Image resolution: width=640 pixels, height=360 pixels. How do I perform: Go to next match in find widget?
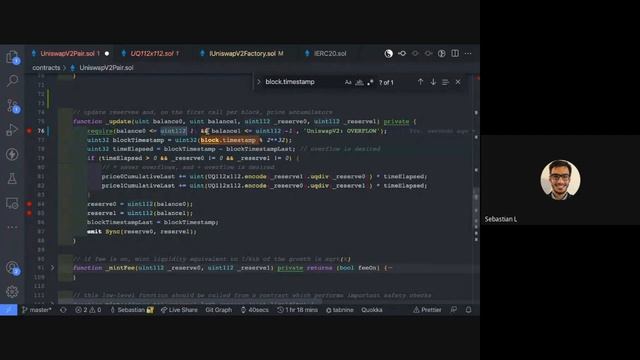pyautogui.click(x=433, y=82)
